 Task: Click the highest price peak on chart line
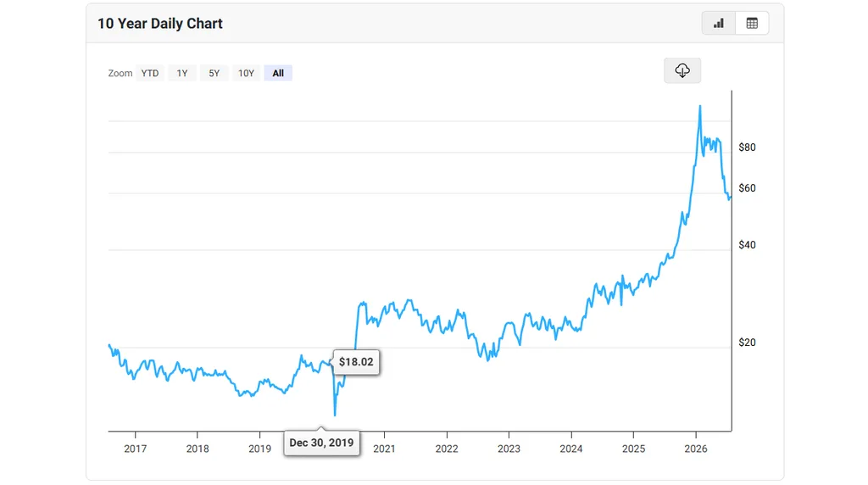700,107
